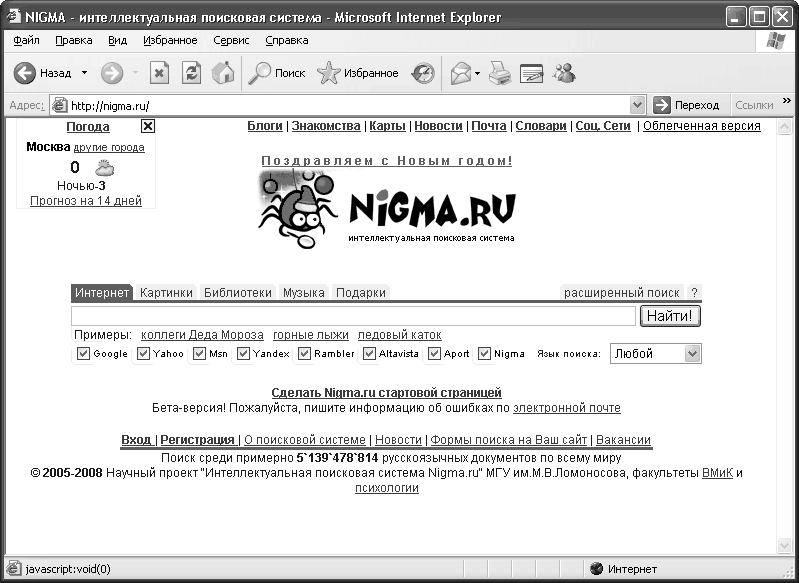The image size is (799, 583).
Task: Open the Back button history dropdown arrow
Action: (84, 73)
